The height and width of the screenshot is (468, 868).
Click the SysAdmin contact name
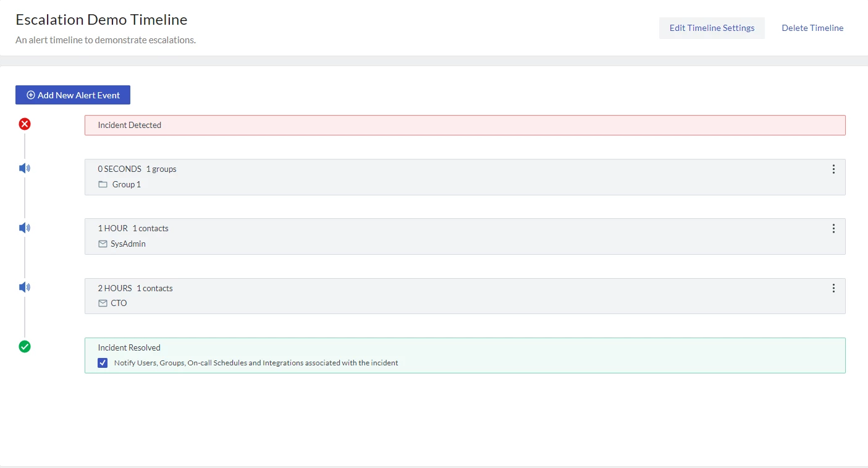point(128,244)
